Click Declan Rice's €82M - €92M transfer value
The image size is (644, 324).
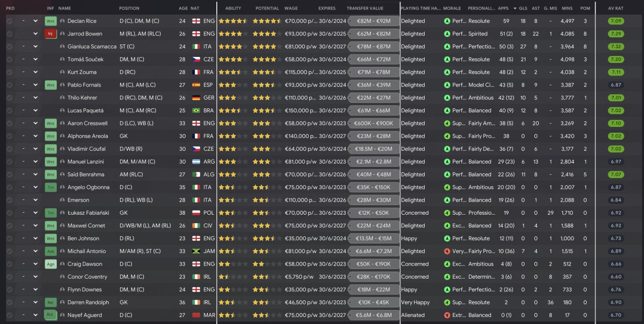373,21
